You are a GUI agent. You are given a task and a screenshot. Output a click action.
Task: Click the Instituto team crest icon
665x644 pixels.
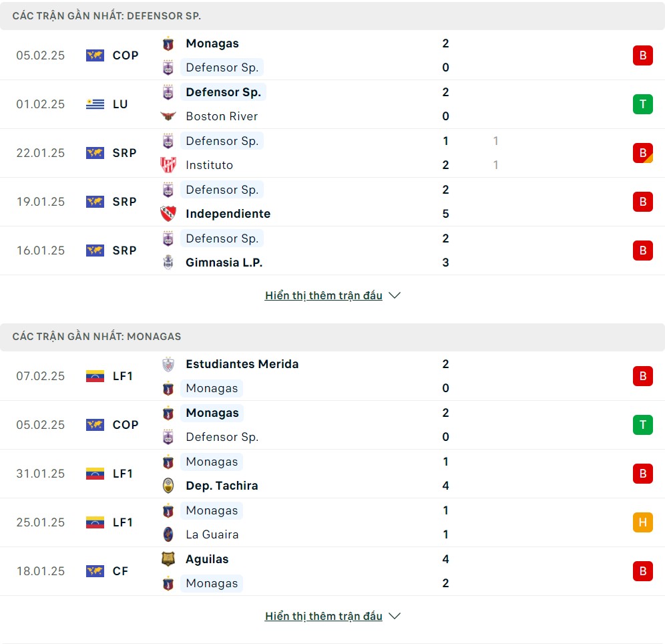[168, 164]
